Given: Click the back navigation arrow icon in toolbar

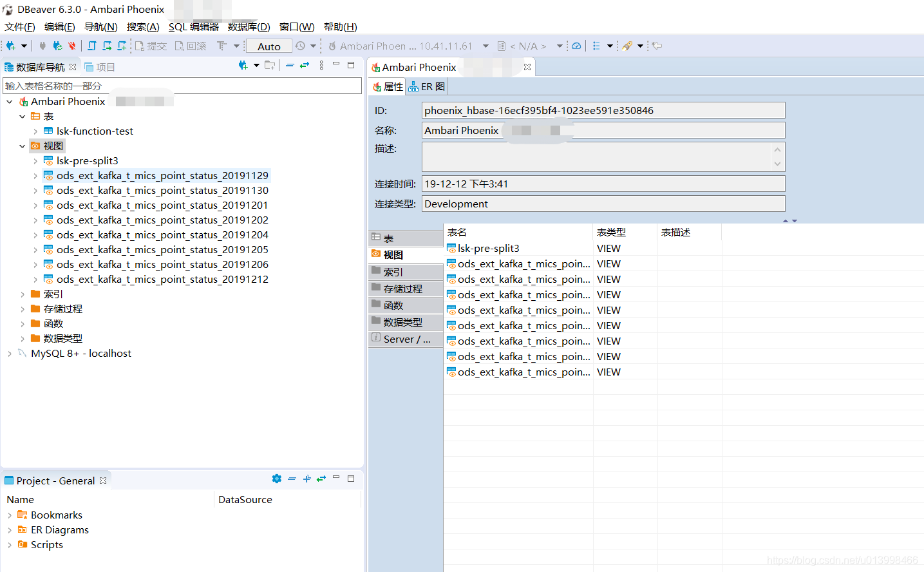Looking at the screenshot, I should (x=657, y=46).
